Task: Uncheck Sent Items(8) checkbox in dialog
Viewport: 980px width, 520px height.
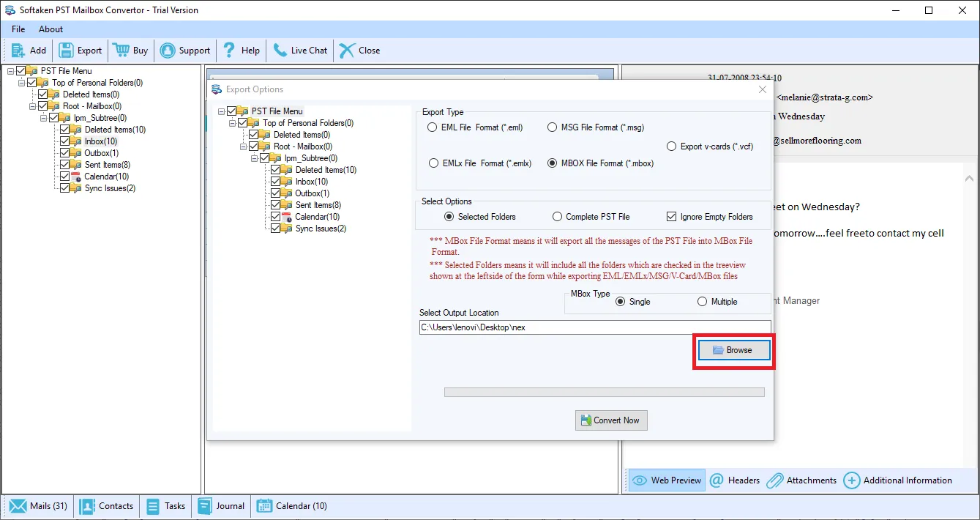Action: pyautogui.click(x=276, y=205)
